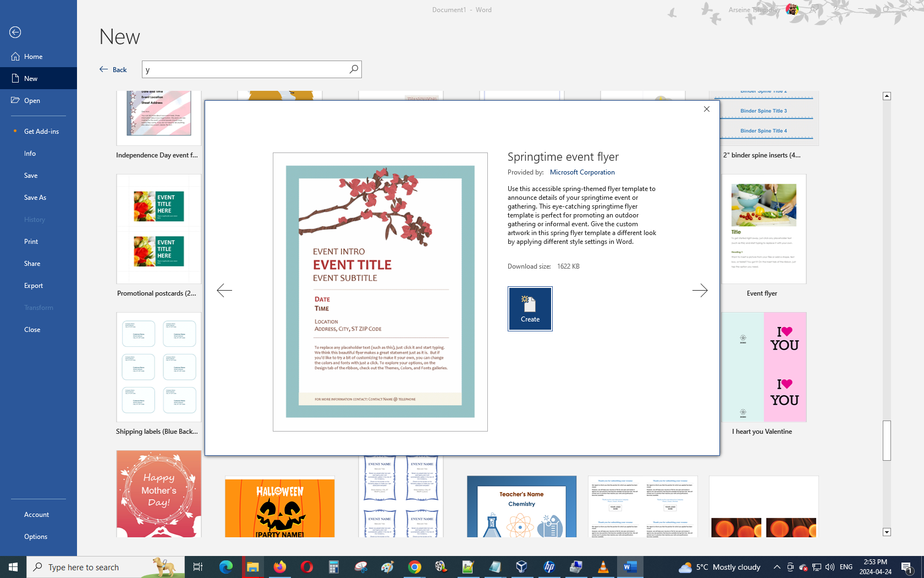The width and height of the screenshot is (924, 578).
Task: Open VLC media player from taskbar
Action: (603, 567)
